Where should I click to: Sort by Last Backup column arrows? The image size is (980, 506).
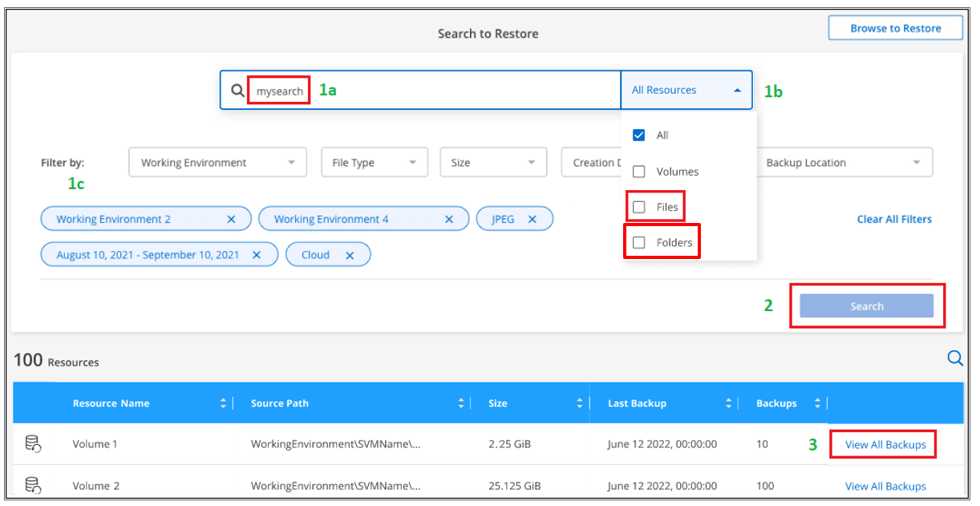click(x=729, y=403)
